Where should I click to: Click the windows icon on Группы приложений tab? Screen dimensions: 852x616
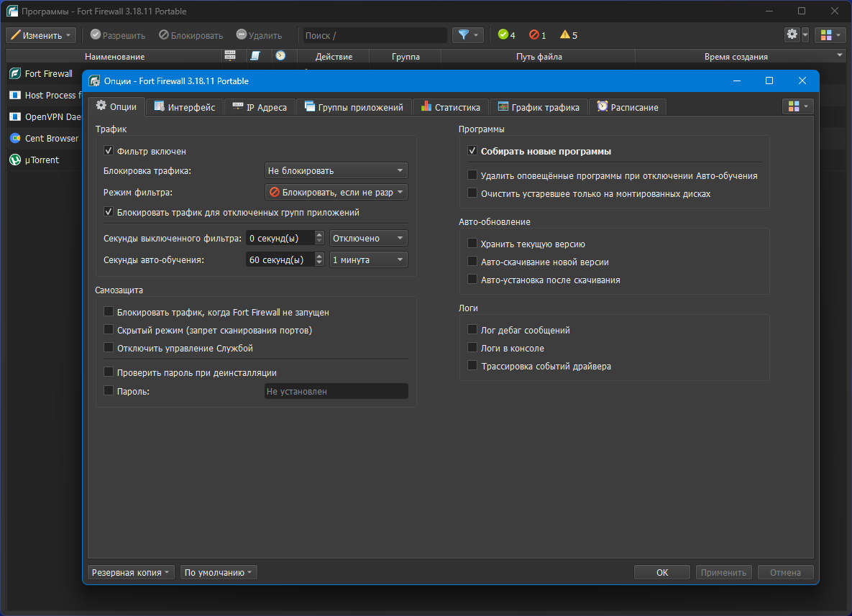310,106
